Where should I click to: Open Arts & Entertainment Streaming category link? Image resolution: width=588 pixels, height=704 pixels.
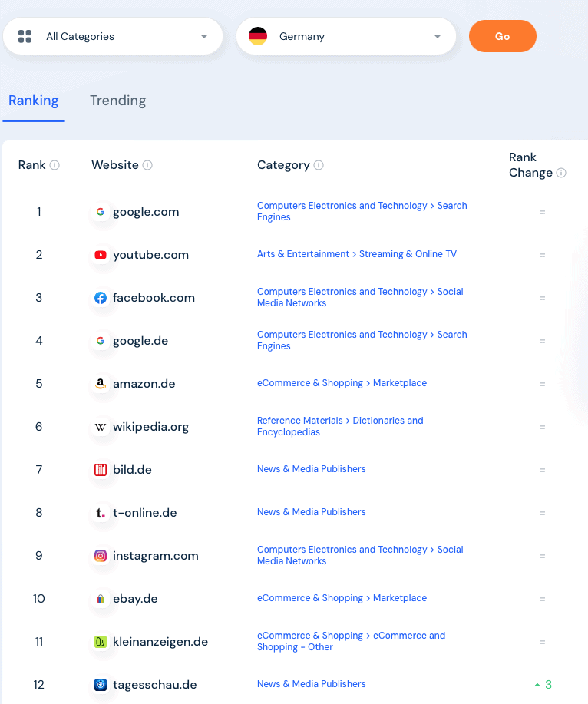[357, 254]
